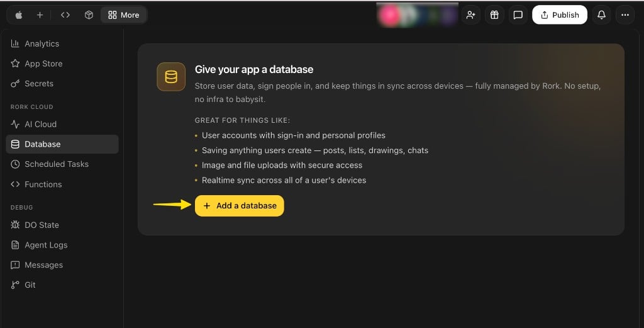
Task: Click the RORK CLOUD section label
Action: tap(31, 107)
